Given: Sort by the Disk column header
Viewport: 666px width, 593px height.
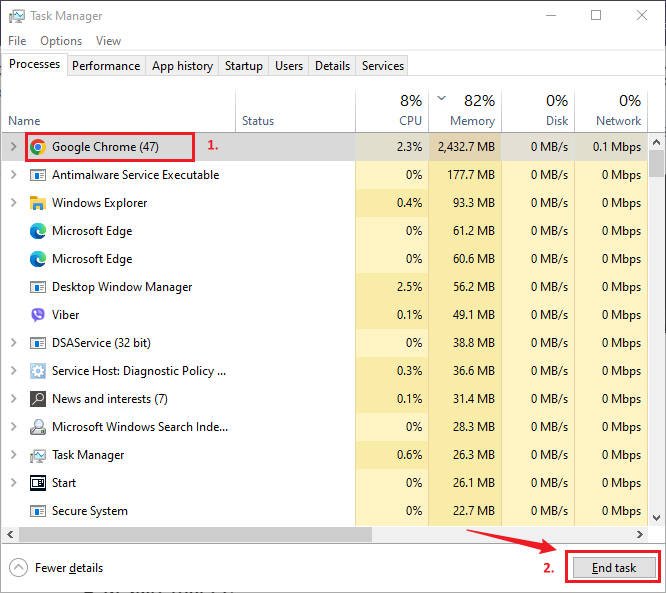Looking at the screenshot, I should pos(538,110).
